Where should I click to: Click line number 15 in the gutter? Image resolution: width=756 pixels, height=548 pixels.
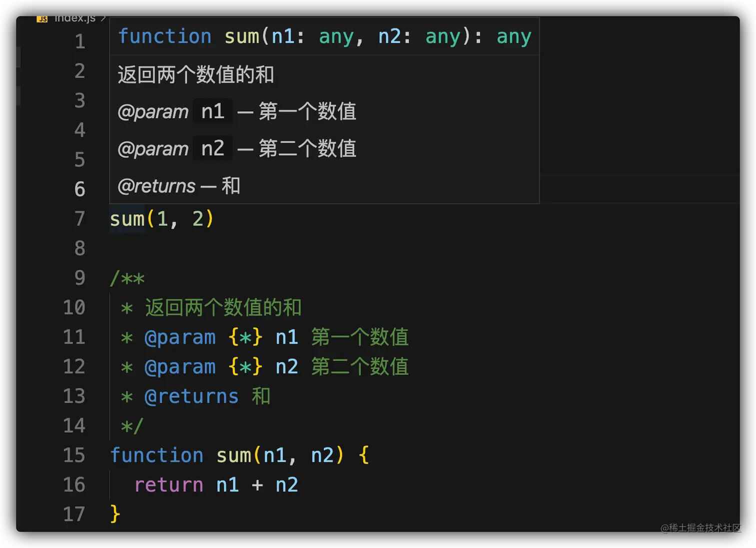tap(74, 455)
